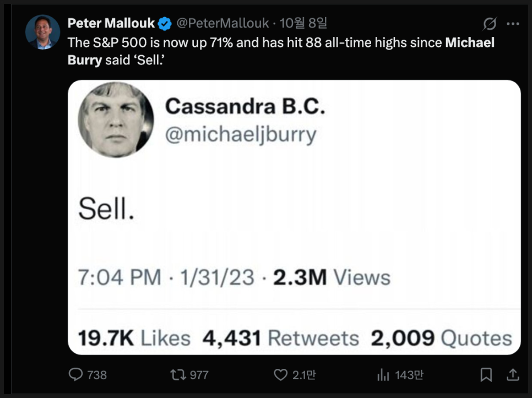Open the @PeterMallouk handle link
The width and height of the screenshot is (532, 398).
[x=222, y=23]
